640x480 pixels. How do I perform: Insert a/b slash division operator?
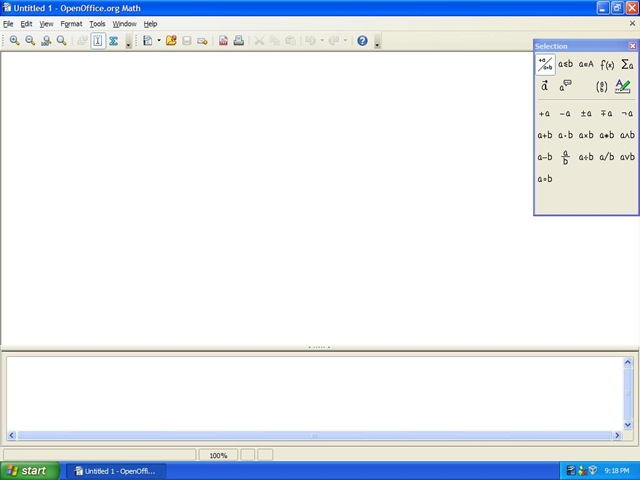click(x=607, y=157)
